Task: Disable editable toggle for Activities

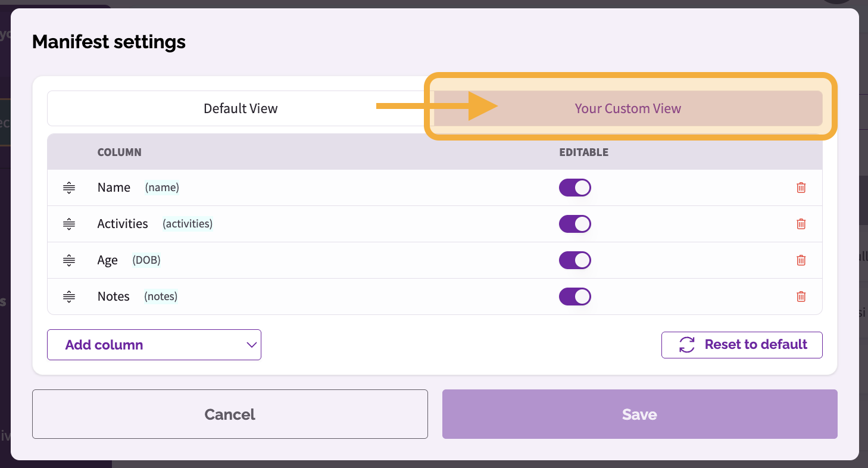Action: pos(575,224)
